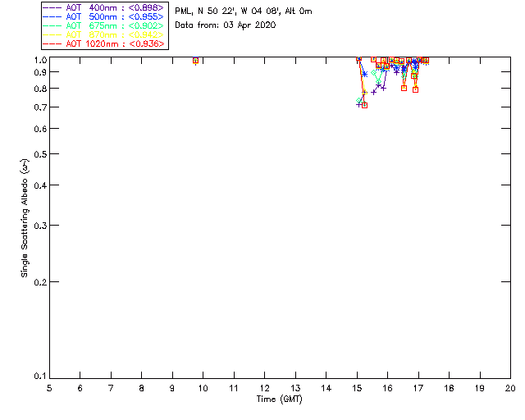
Task: Click the 'Time (GMT)' x-axis title
Action: (x=279, y=399)
